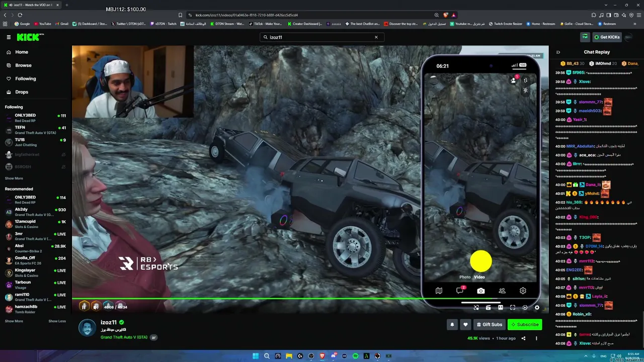This screenshot has width=644, height=362.
Task: Expand Show More under Following
Action: click(14, 178)
